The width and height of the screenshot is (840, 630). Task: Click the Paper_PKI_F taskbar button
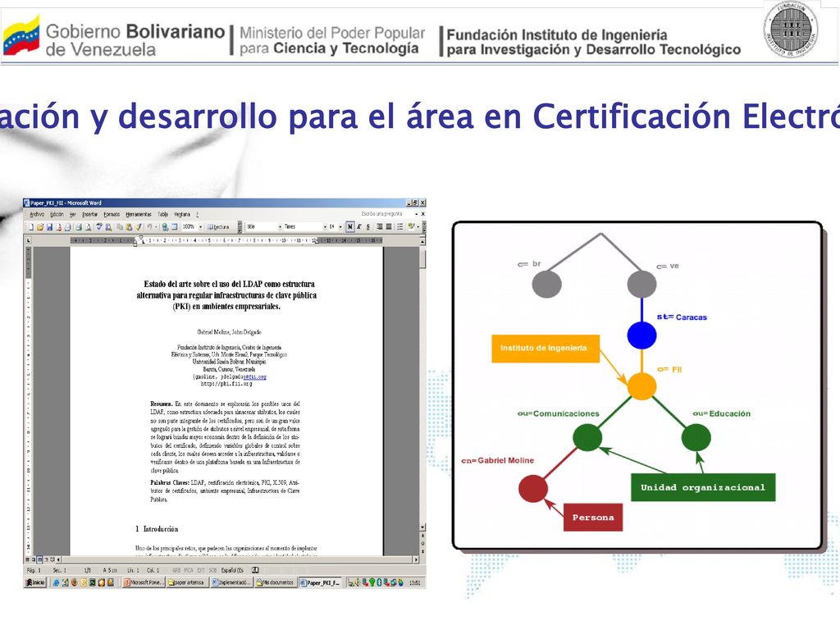[x=320, y=582]
